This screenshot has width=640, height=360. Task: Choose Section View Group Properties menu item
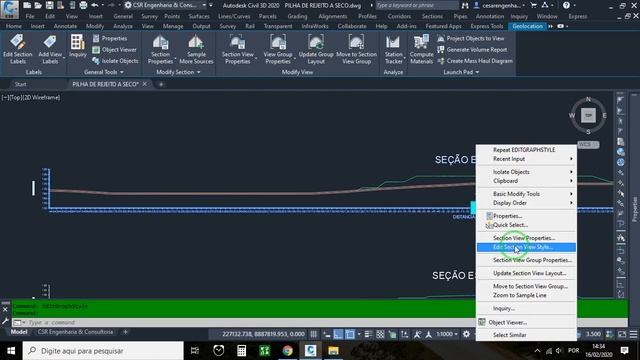tap(526, 260)
